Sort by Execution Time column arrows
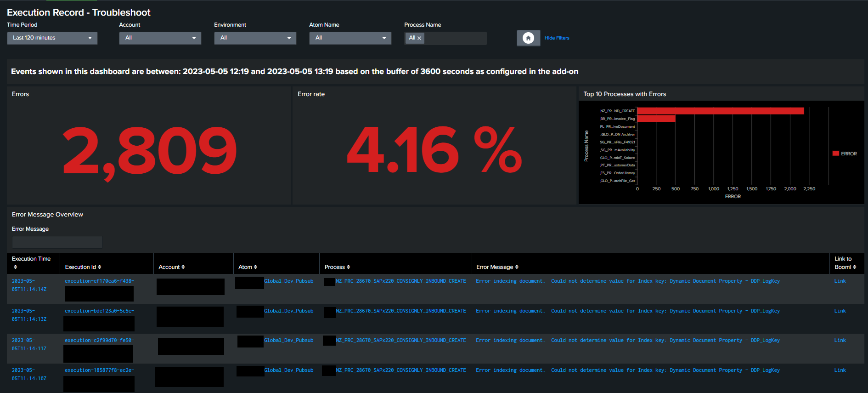The width and height of the screenshot is (868, 393). coord(16,267)
